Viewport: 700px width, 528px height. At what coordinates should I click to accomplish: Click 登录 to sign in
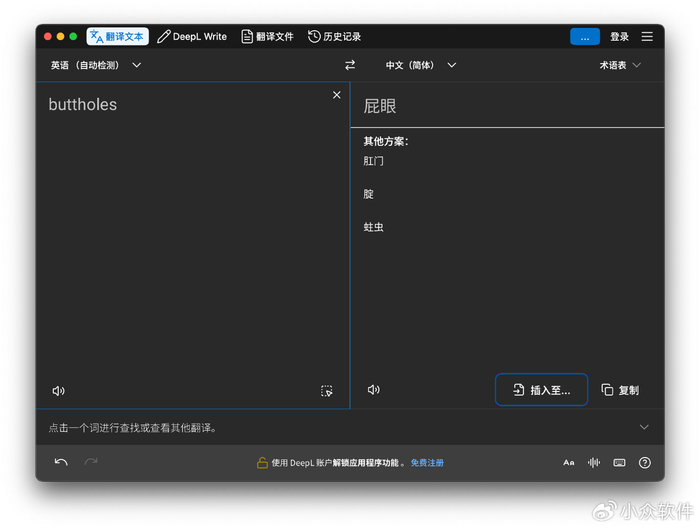point(620,37)
